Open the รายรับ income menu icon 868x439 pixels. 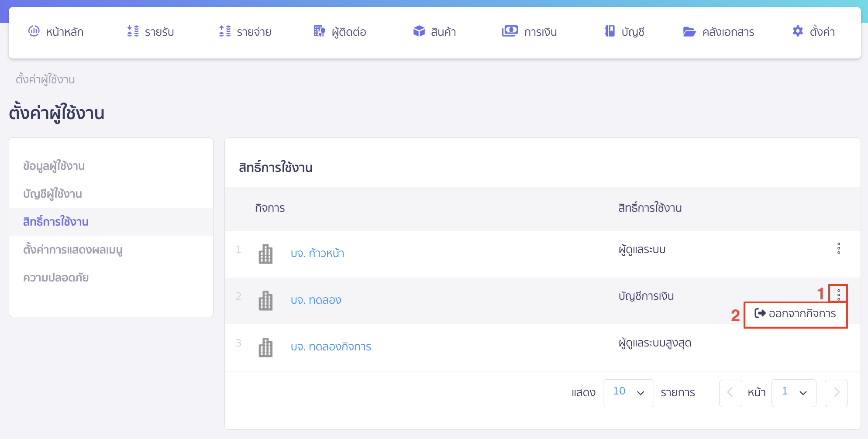pyautogui.click(x=132, y=31)
